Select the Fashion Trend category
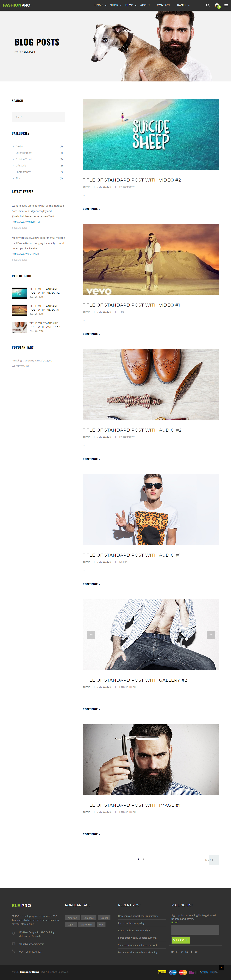Image resolution: width=231 pixels, height=980 pixels. click(24, 159)
